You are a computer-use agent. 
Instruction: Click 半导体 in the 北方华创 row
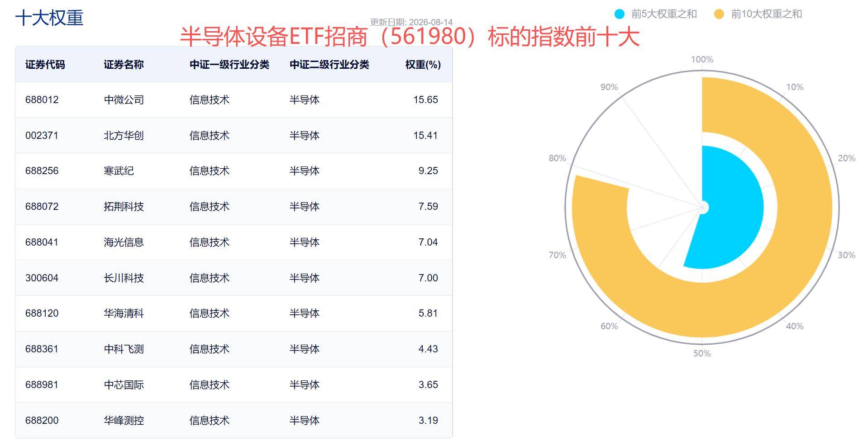pos(305,136)
